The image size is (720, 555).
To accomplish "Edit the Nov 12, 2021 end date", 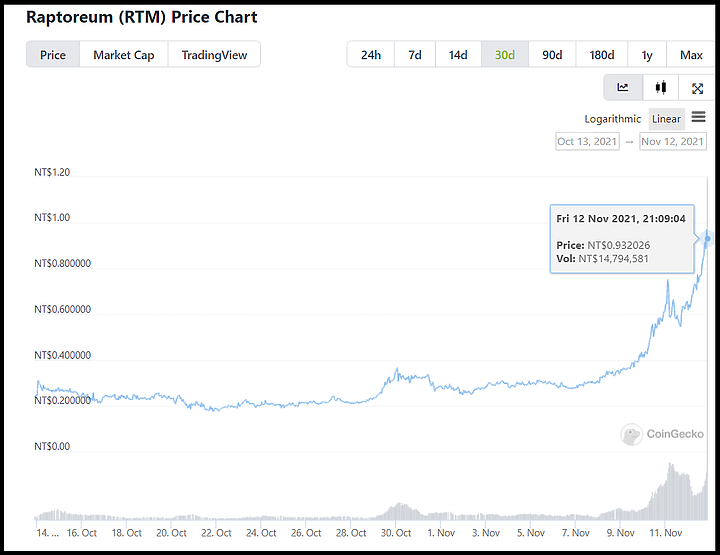I will [x=672, y=141].
